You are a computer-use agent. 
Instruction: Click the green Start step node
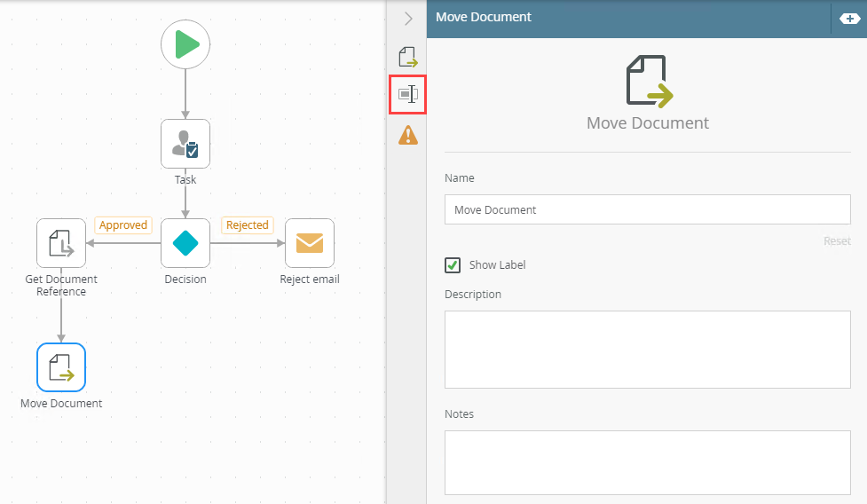coord(185,43)
